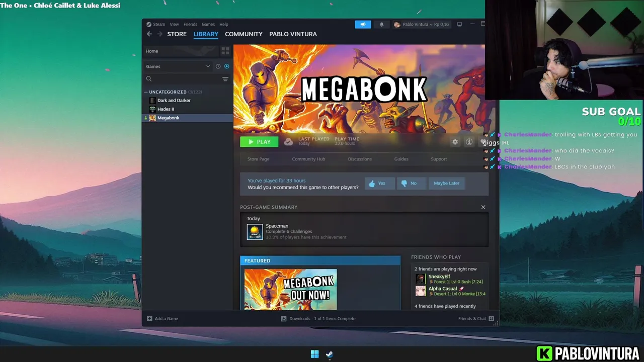
Task: Open the collections grid view icon next to Home
Action: [x=225, y=51]
